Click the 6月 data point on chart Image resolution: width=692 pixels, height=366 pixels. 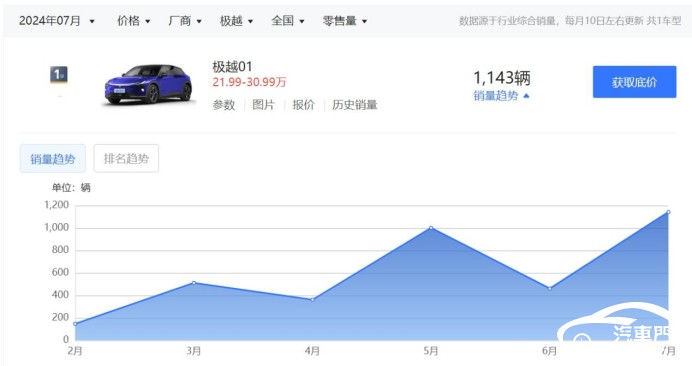tap(550, 288)
